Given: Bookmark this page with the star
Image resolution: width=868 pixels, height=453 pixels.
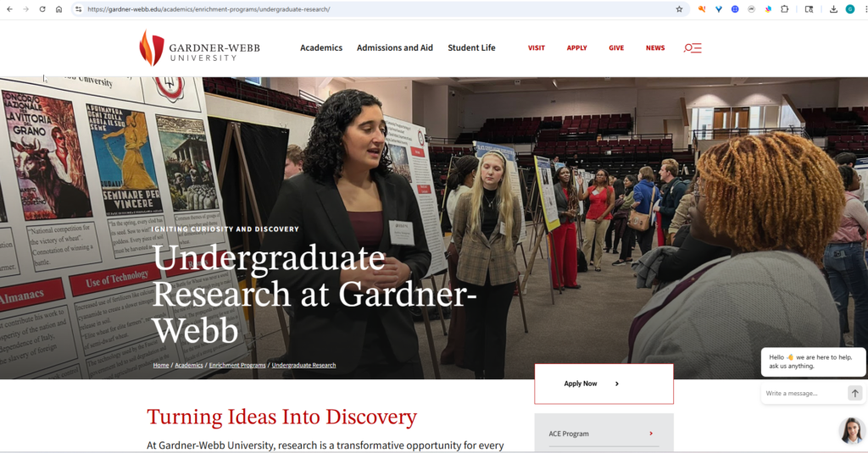Looking at the screenshot, I should pos(679,9).
